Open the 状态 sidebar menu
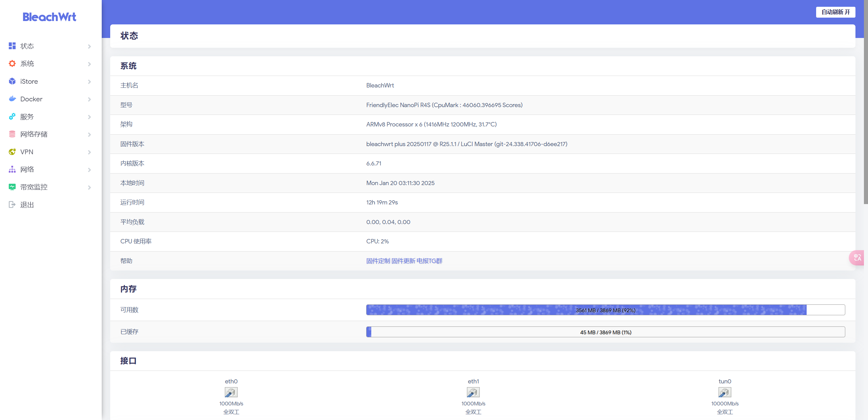The width and height of the screenshot is (868, 420). [50, 46]
